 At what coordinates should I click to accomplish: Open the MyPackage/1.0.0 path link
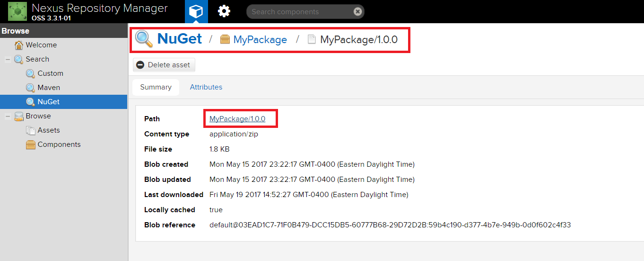(237, 119)
